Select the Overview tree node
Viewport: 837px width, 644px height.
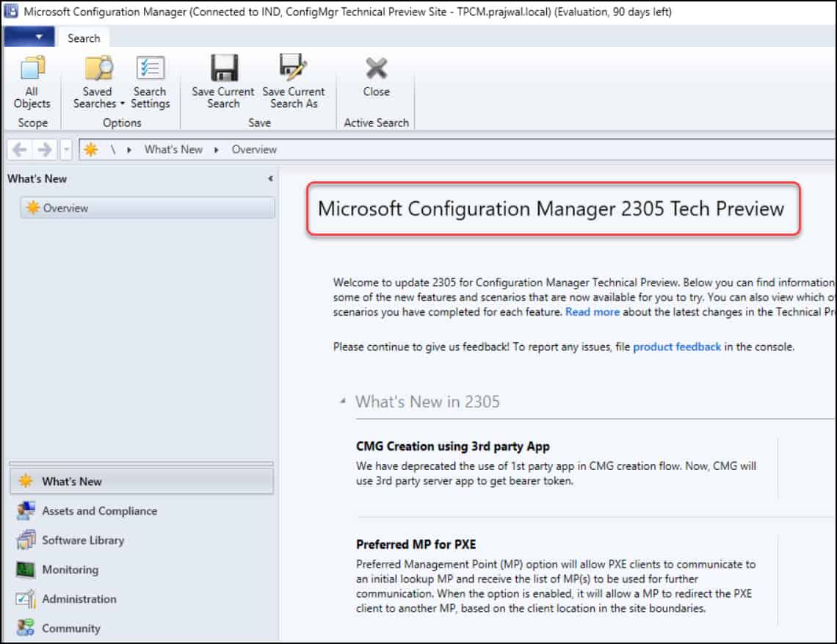(x=148, y=208)
